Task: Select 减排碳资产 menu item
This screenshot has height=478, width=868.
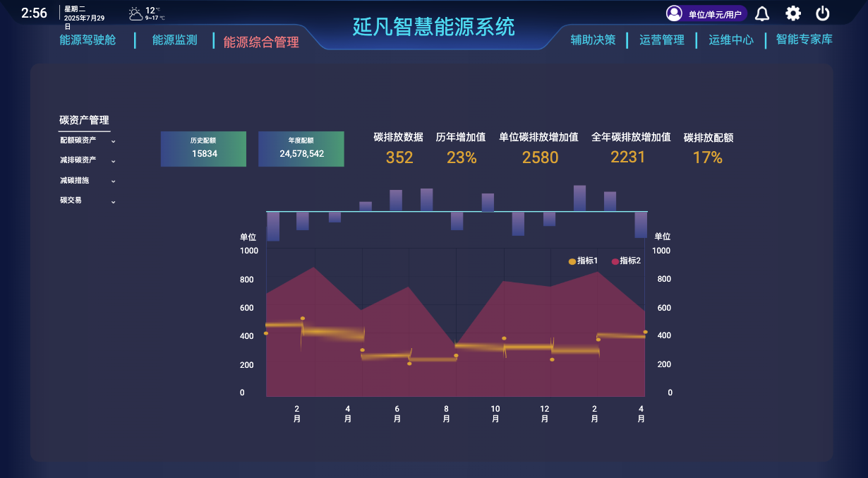Action: point(78,160)
